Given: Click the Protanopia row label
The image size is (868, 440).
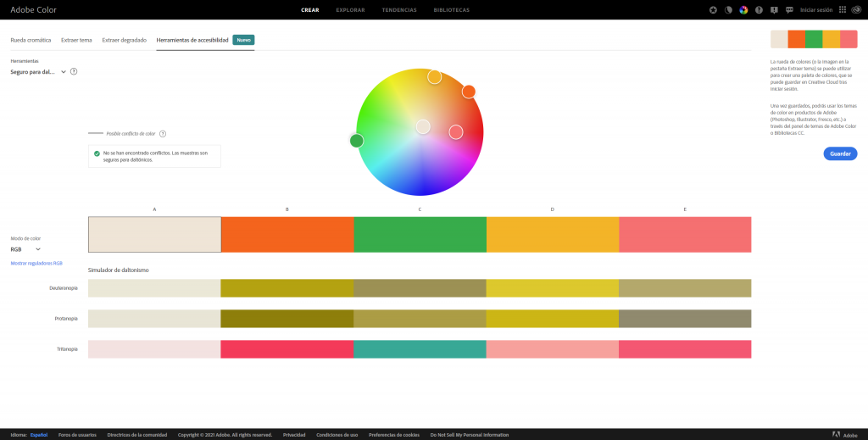Looking at the screenshot, I should pyautogui.click(x=66, y=319).
